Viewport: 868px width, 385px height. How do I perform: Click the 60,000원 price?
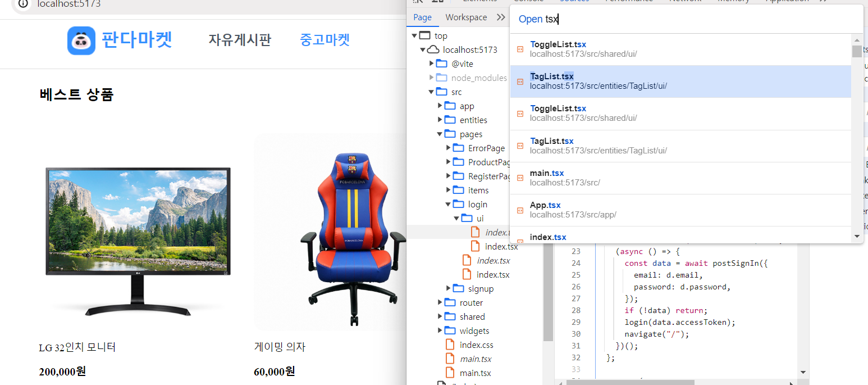275,372
